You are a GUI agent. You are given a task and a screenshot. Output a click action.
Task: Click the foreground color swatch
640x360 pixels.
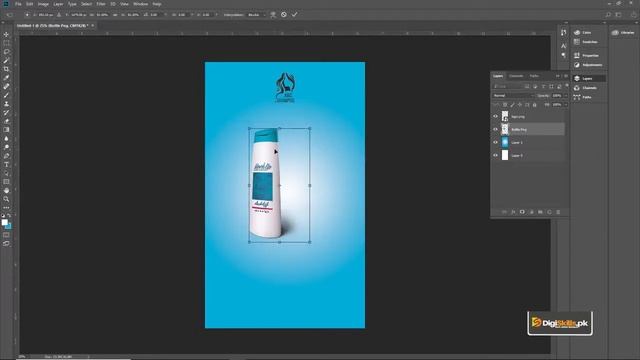[x=4, y=222]
